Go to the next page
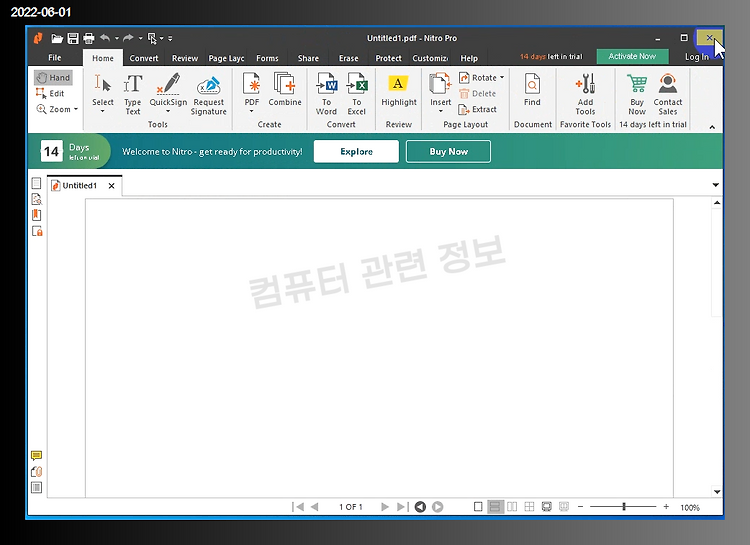 tap(385, 507)
